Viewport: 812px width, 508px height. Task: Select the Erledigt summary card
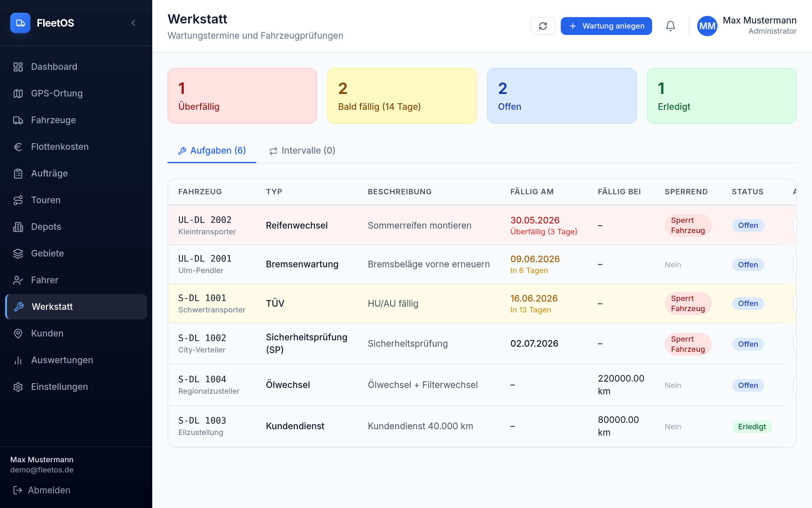(x=721, y=96)
